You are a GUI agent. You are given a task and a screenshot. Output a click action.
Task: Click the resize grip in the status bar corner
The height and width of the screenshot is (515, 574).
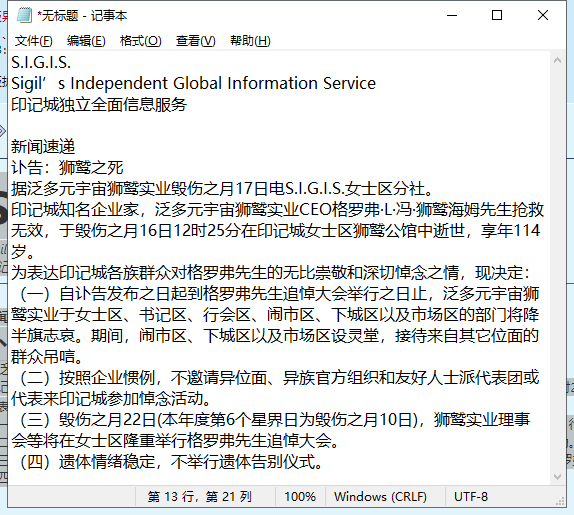coord(560,501)
